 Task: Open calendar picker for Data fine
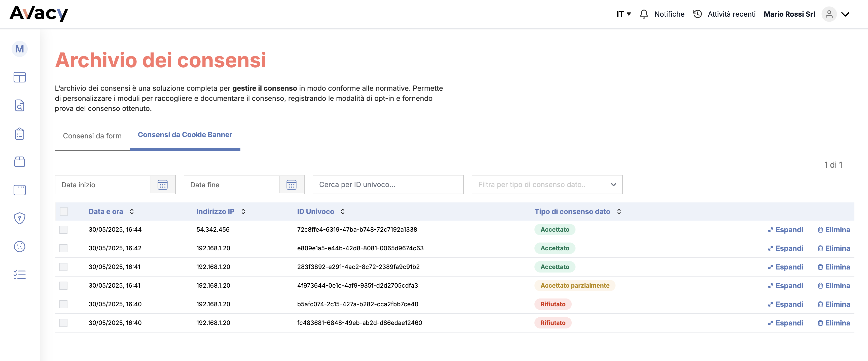(x=292, y=185)
